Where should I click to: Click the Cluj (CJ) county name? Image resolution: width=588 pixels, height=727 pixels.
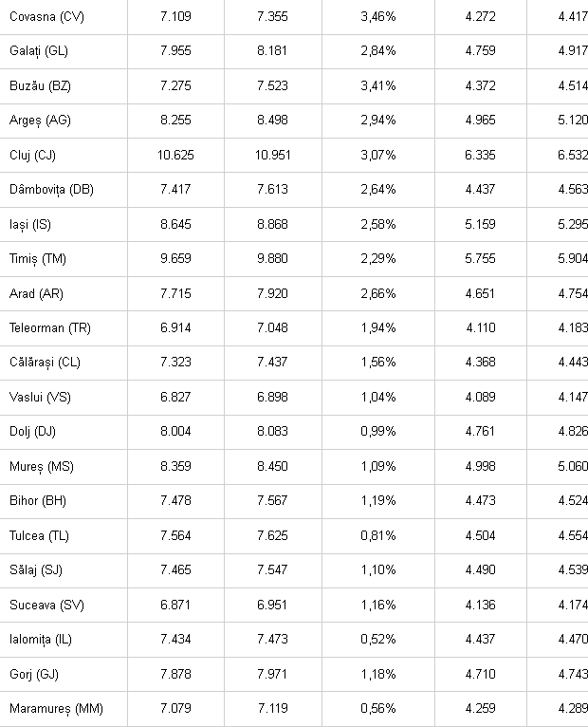32,155
